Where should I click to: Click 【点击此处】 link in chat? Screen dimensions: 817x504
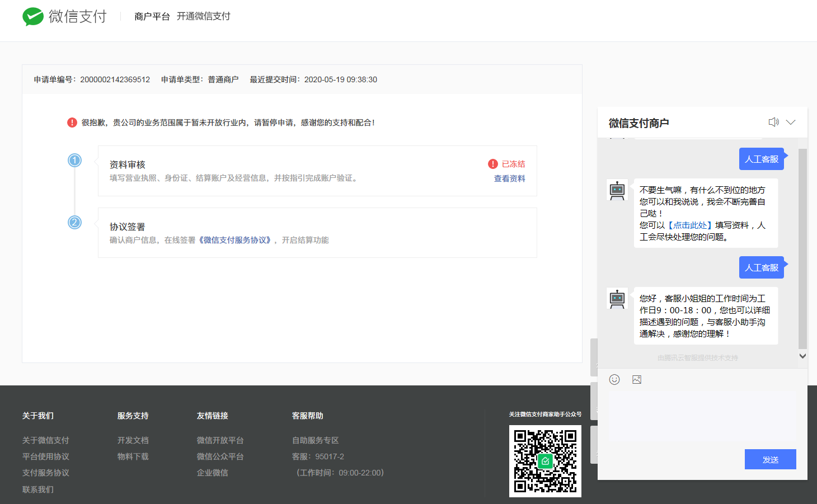pos(690,225)
